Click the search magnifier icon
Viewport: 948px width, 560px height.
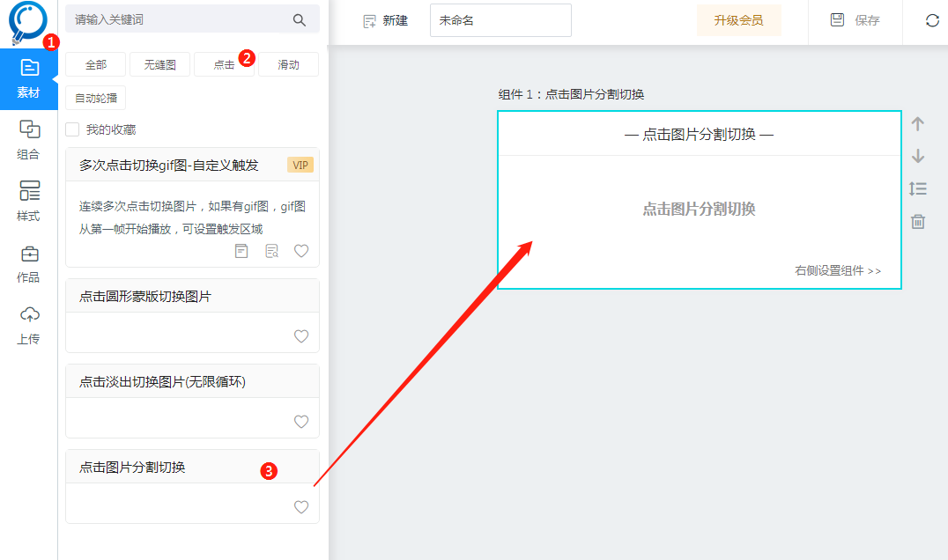pos(300,19)
